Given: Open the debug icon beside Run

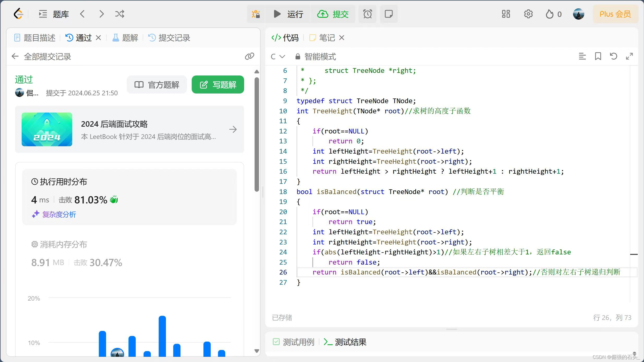Looking at the screenshot, I should click(256, 14).
